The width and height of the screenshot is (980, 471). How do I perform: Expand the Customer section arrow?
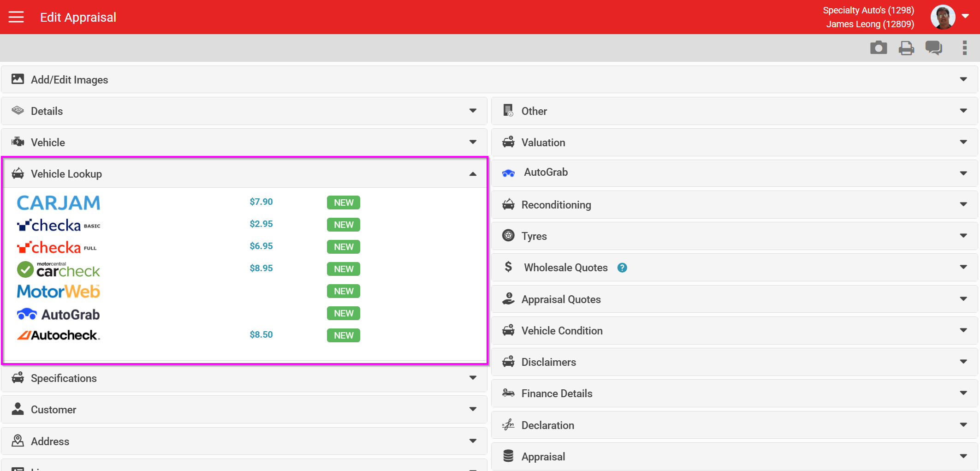(473, 409)
